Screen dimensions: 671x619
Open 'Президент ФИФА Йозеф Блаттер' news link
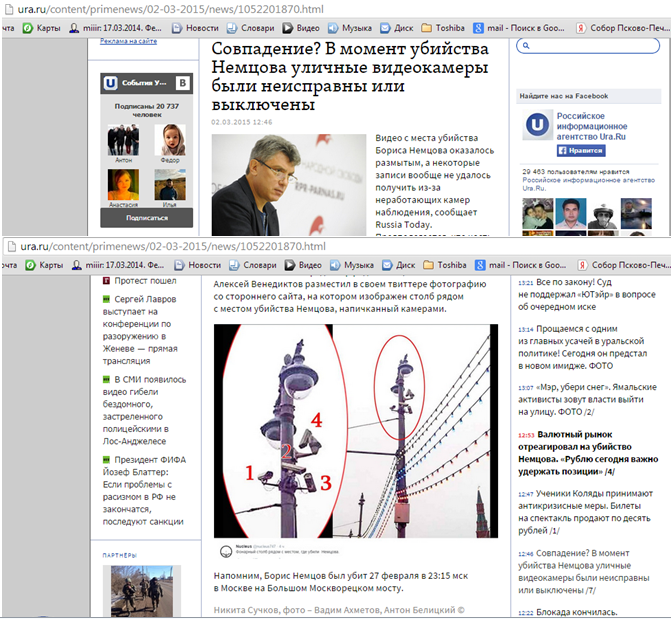point(144,491)
